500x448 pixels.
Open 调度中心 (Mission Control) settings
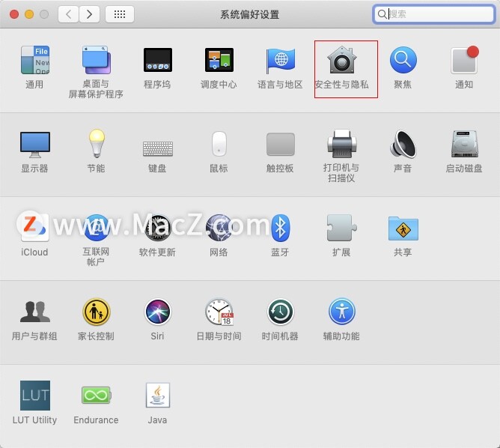tap(219, 60)
